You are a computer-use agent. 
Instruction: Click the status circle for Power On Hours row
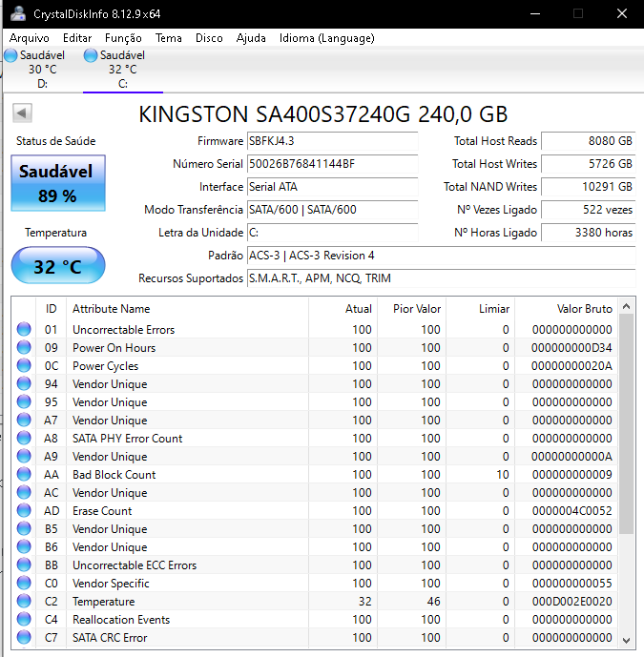(24, 347)
